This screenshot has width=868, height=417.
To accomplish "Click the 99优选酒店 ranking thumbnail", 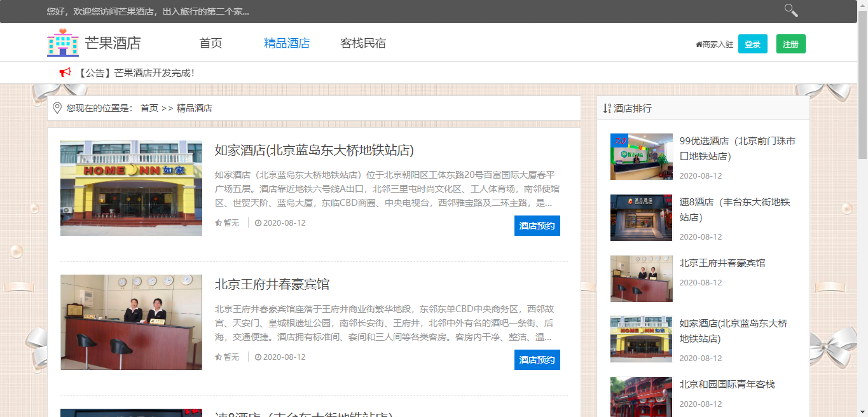I will click(x=641, y=156).
